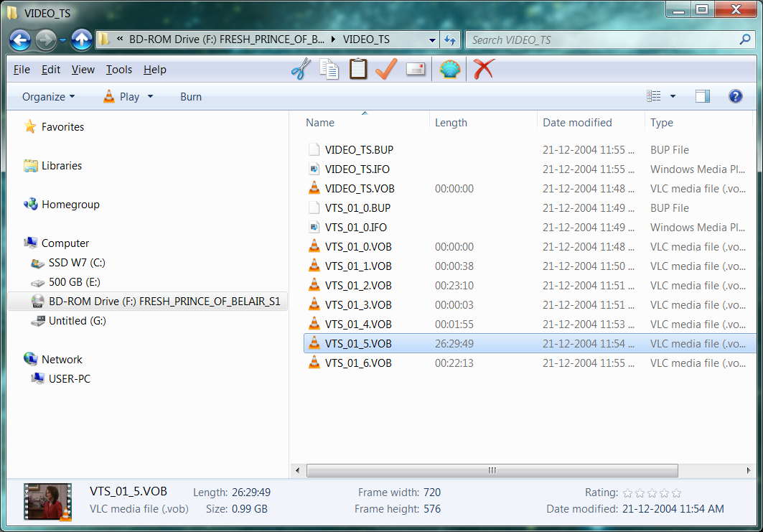Go back with the Back arrow
The width and height of the screenshot is (763, 532).
20,39
